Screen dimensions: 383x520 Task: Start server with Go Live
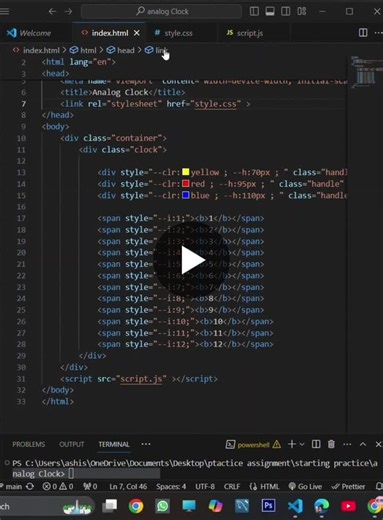pyautogui.click(x=305, y=486)
